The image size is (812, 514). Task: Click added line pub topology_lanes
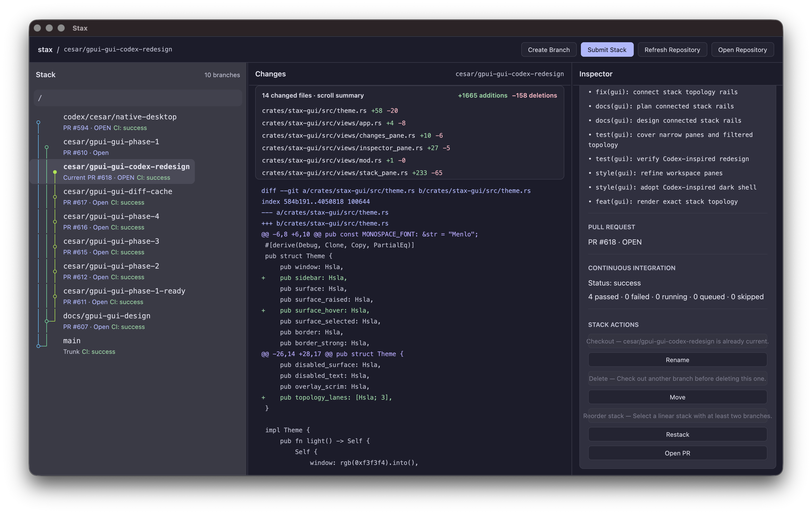tap(326, 398)
